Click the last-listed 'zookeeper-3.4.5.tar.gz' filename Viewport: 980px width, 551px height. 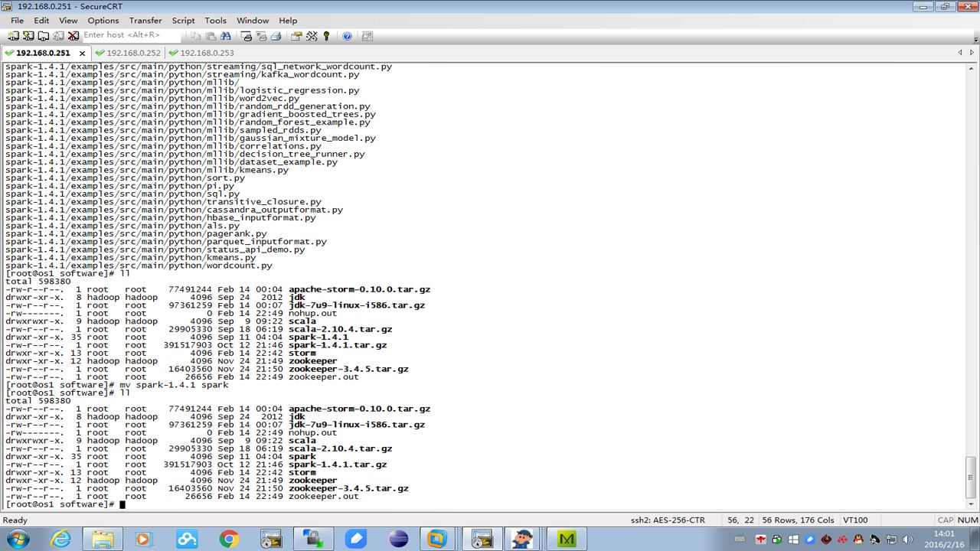click(x=348, y=488)
